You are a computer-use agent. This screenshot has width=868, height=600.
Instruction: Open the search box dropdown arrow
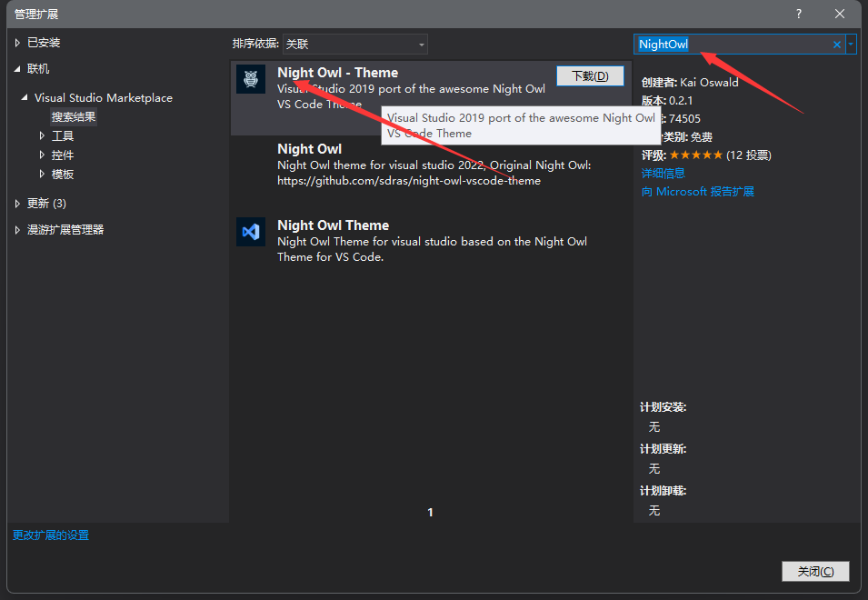851,45
